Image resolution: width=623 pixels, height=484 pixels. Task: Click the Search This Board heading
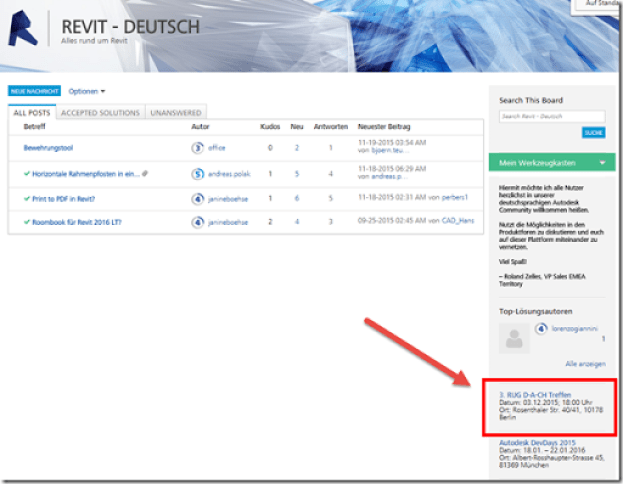point(531,100)
